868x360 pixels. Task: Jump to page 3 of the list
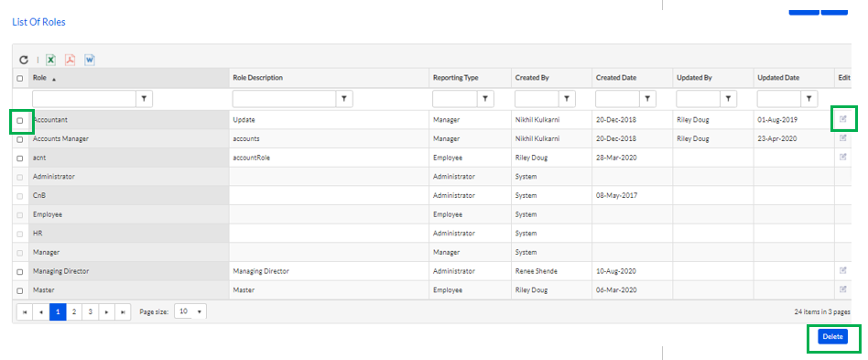(91, 311)
